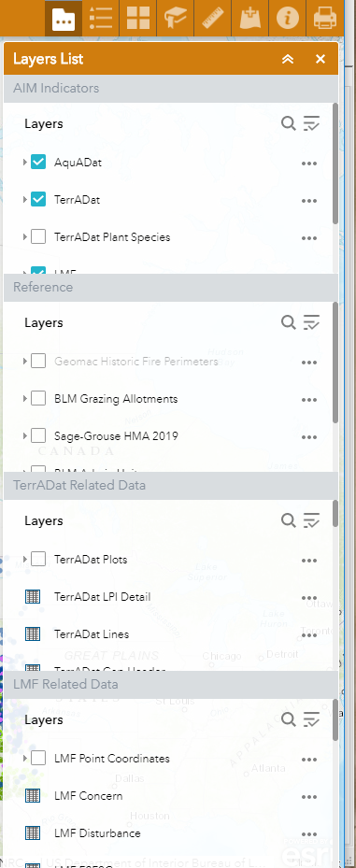This screenshot has width=356, height=868.
Task: Click the TerrADat Related Data header
Action: 171,486
